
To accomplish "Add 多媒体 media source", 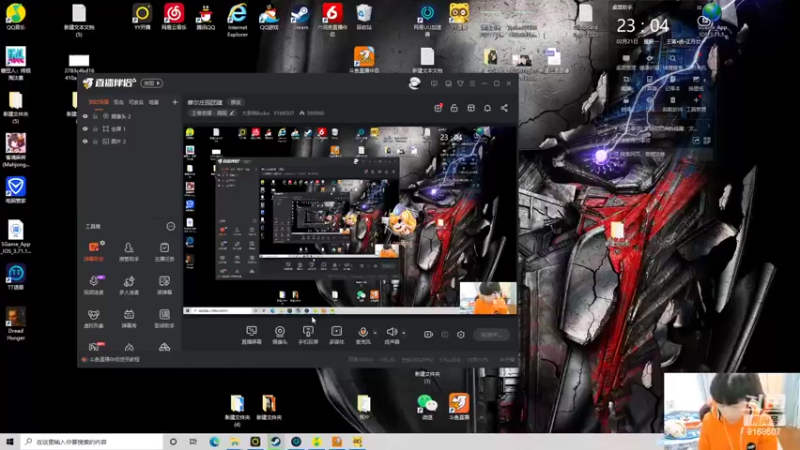I will [336, 335].
